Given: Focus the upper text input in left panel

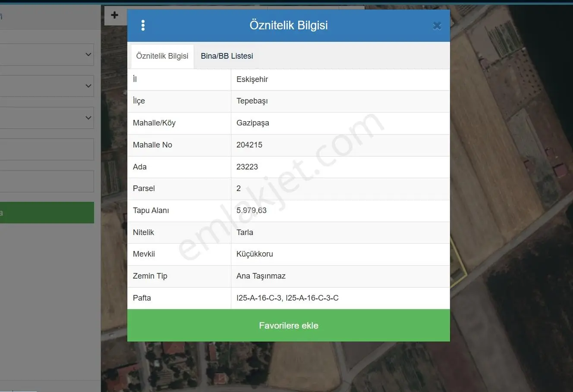Looking at the screenshot, I should coord(47,149).
